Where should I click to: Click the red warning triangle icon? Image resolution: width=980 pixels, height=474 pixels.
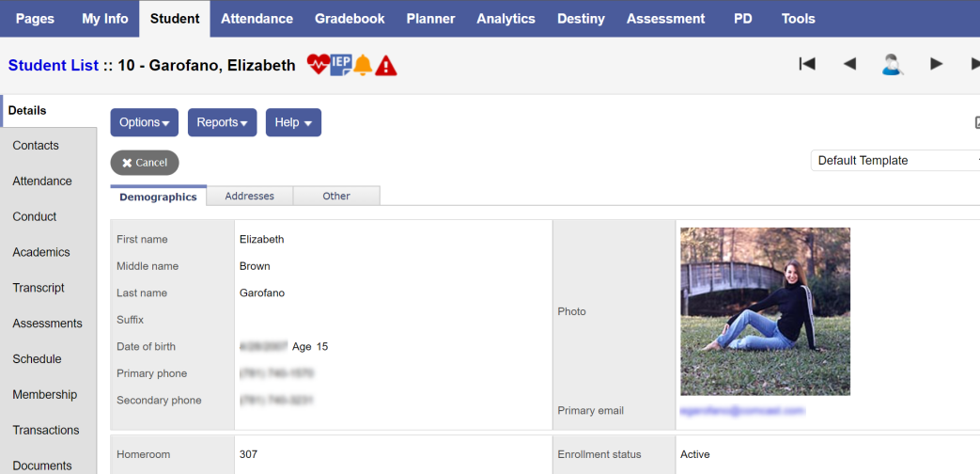point(386,66)
